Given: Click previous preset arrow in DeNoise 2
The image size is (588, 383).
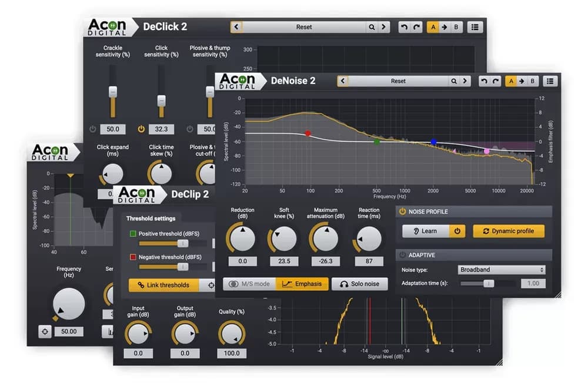Looking at the screenshot, I should (343, 81).
